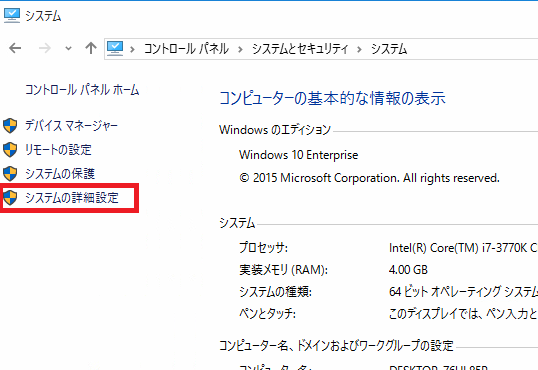Click the Intel(R) Core(TM) i7-3770K value
Screen dimensions: 538x370
pyautogui.click(x=463, y=247)
